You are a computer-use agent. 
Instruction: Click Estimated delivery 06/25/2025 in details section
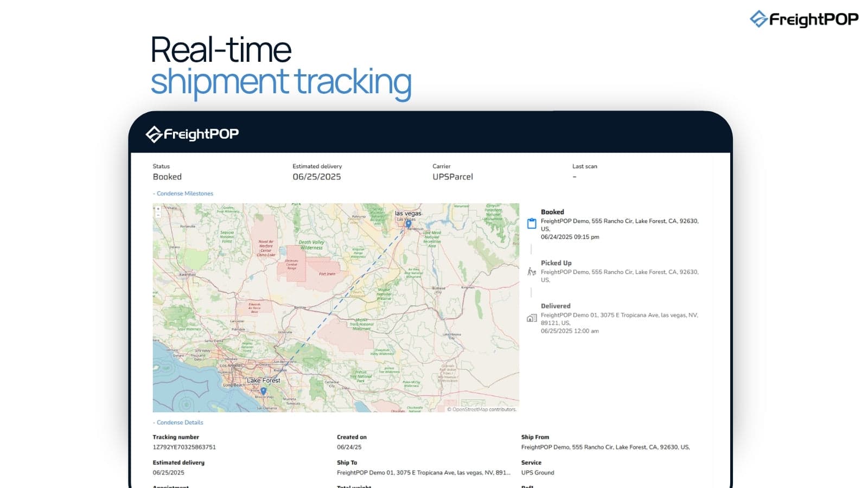168,473
